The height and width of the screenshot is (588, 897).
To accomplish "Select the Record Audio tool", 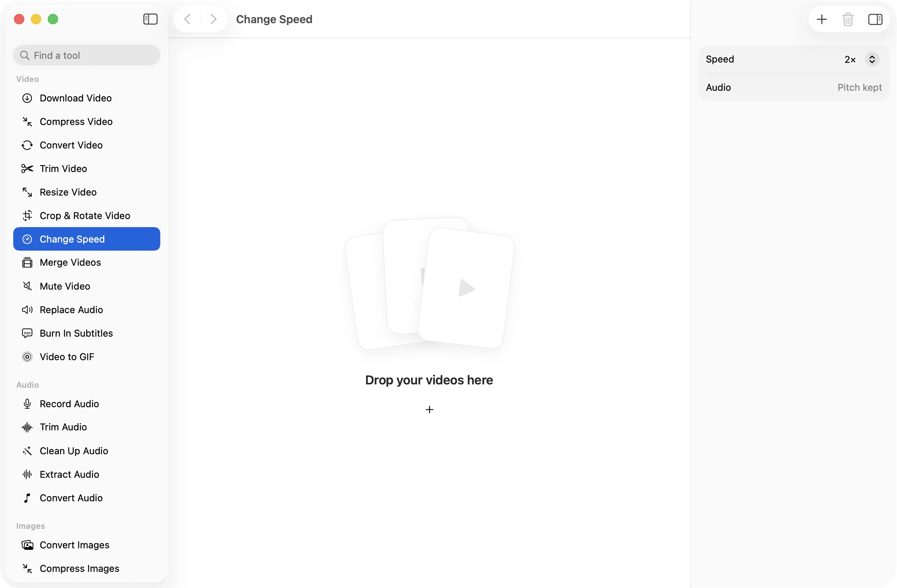I will coord(87,404).
